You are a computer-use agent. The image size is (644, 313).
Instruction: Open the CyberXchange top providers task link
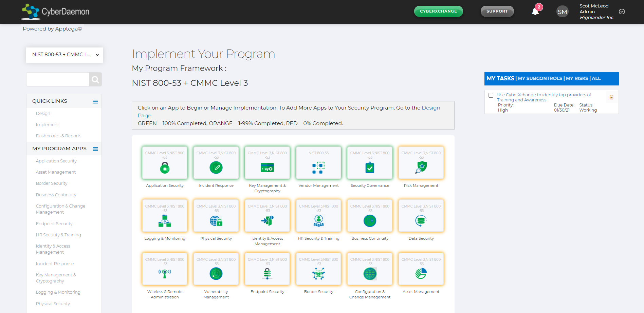[544, 97]
